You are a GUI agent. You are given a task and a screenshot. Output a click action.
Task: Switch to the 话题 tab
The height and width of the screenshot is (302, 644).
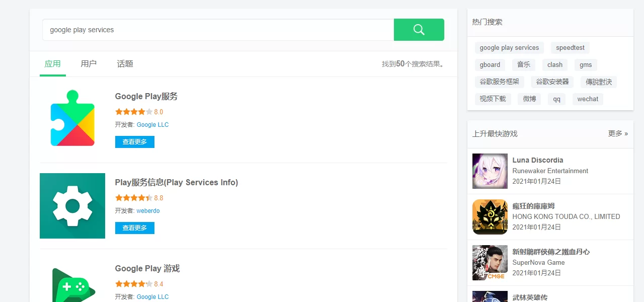[125, 64]
